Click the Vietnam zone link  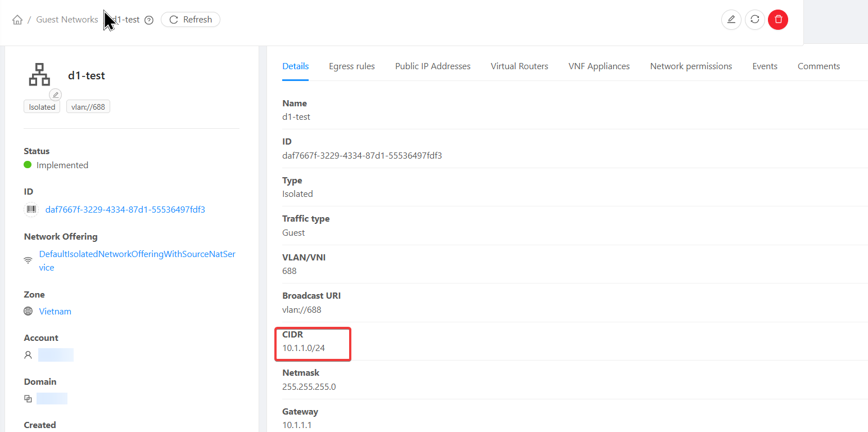coord(55,312)
